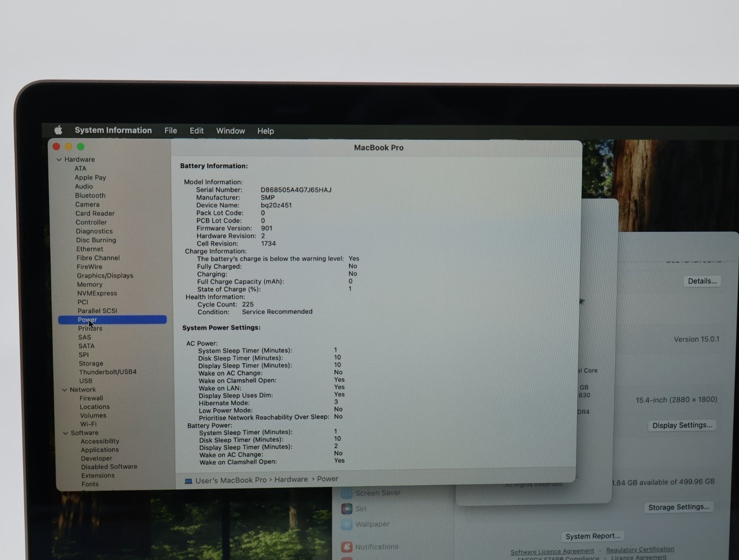
Task: Click the System Report... button
Action: click(593, 536)
